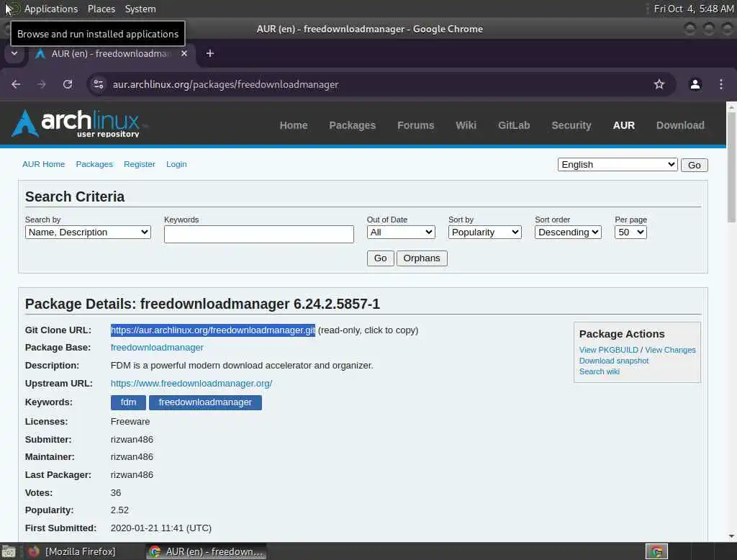This screenshot has height=560, width=737.
Task: Click the Orphans button
Action: 422,258
